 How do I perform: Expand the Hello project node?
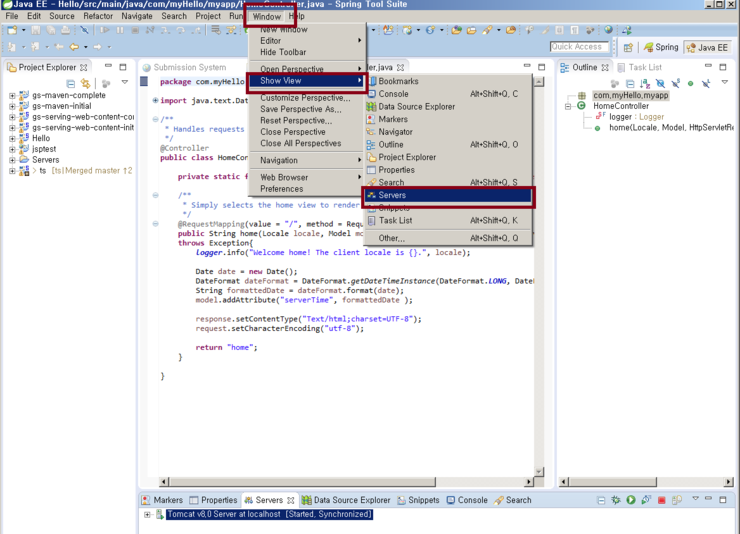(12, 138)
